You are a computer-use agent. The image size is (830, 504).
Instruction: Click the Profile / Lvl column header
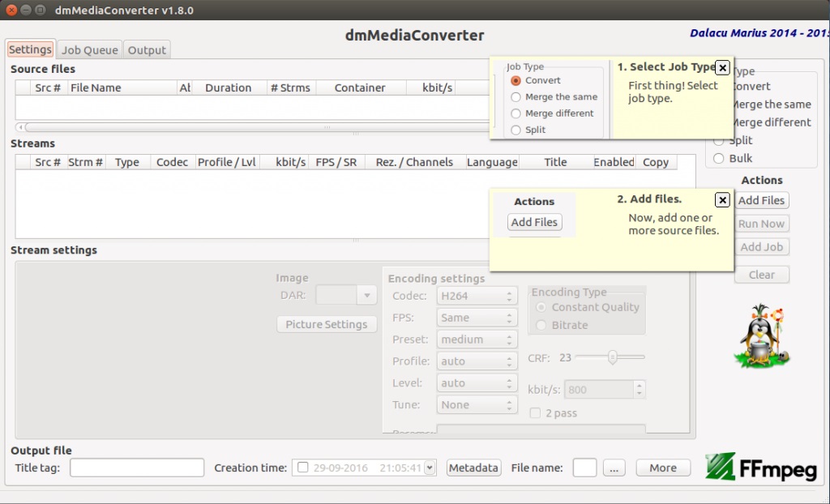[x=227, y=162]
